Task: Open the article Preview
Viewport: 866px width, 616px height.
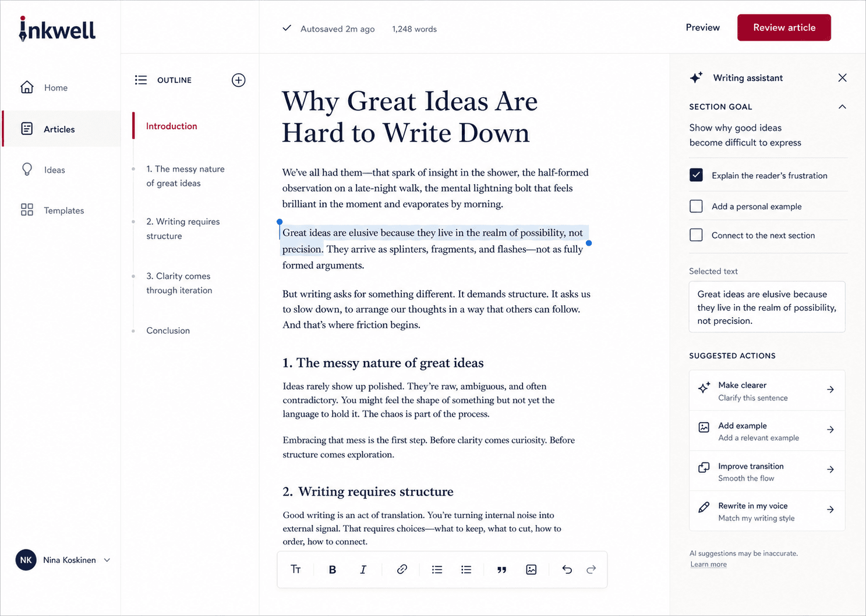Action: click(x=702, y=27)
